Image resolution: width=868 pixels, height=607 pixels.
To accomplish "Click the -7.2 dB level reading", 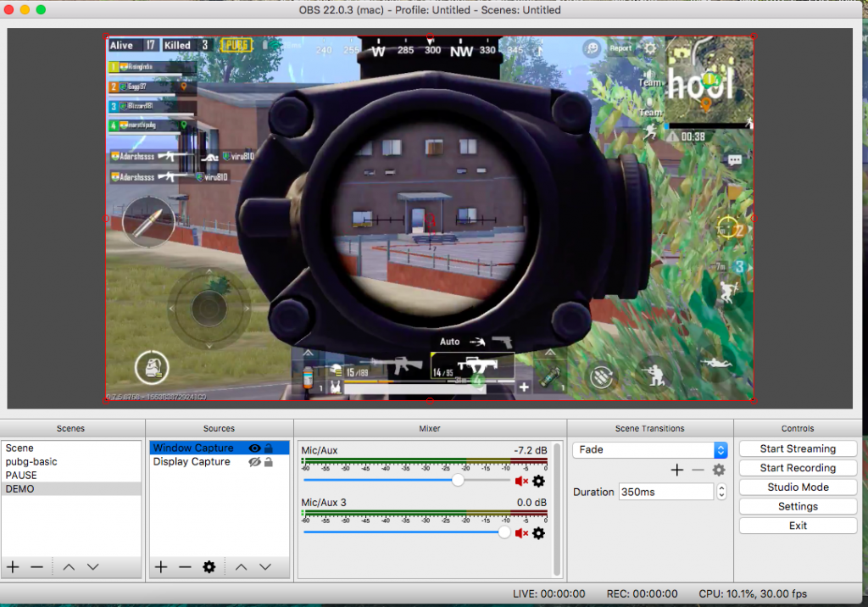I will (531, 450).
